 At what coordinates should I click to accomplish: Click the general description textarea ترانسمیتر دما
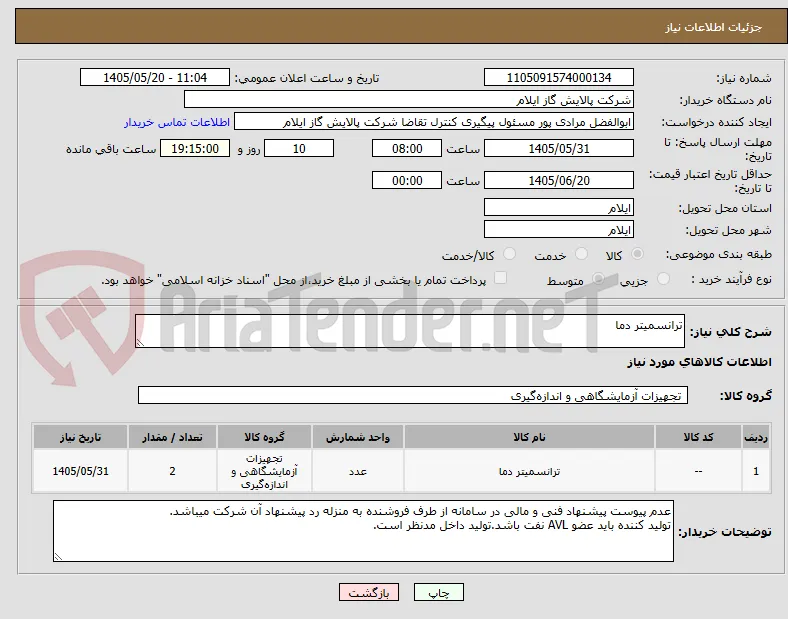tap(410, 331)
